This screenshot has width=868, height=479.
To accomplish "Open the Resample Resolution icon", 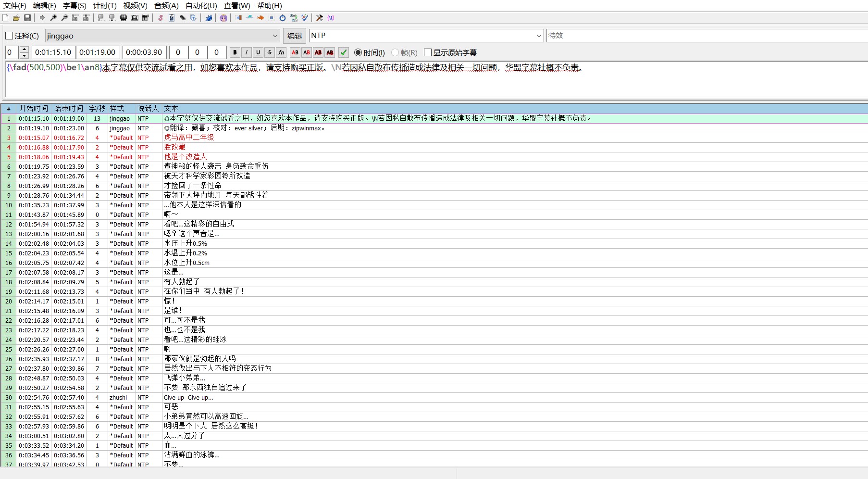I will tap(272, 18).
